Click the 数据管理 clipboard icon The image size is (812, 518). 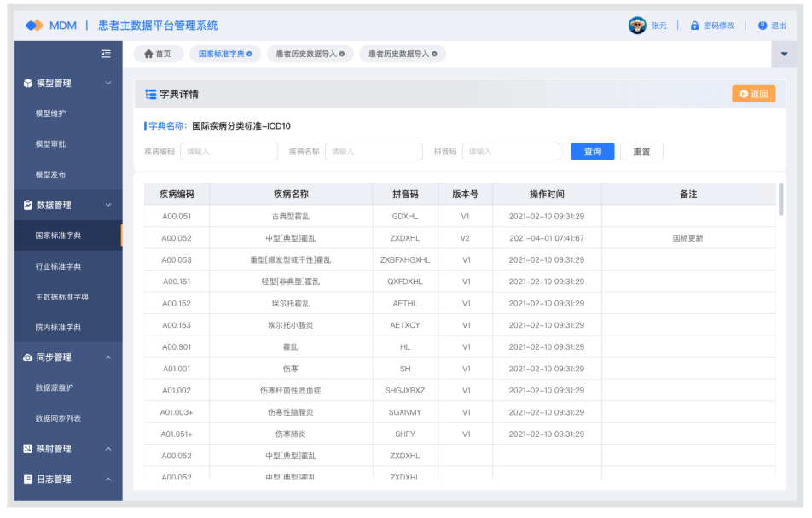pyautogui.click(x=28, y=205)
